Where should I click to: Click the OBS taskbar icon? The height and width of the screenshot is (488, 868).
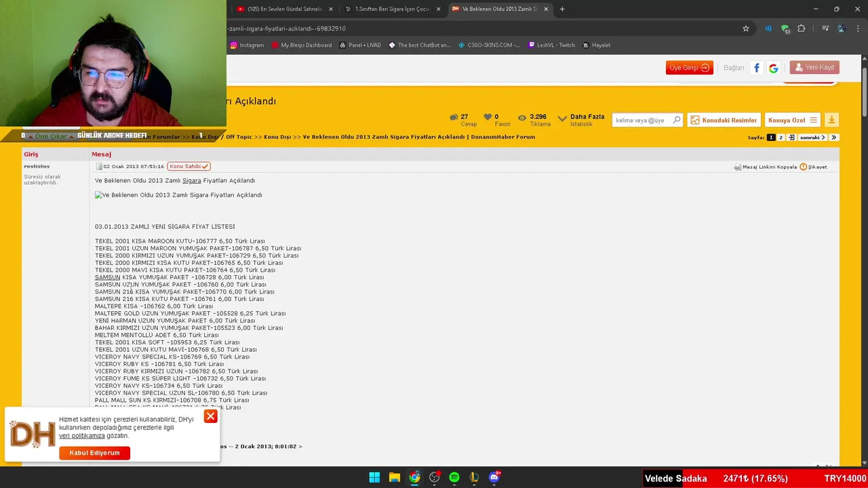(x=434, y=477)
